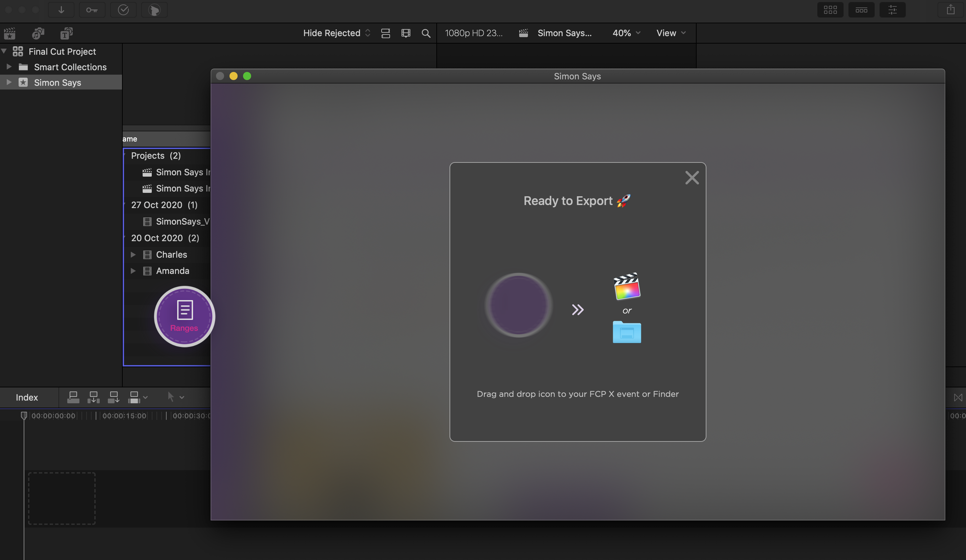Click the import media arrow icon
This screenshot has height=560, width=966.
(x=61, y=10)
